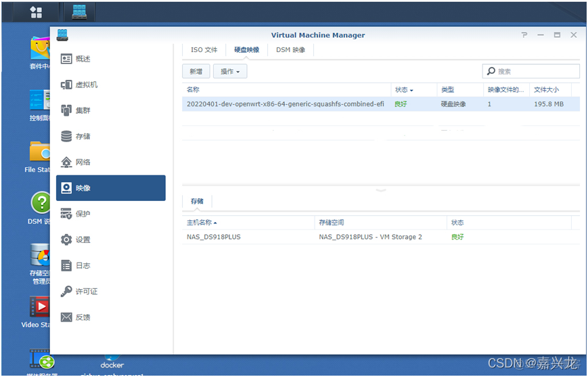The width and height of the screenshot is (588, 377).
Task: Sort by the 类型 column header
Action: pos(459,89)
